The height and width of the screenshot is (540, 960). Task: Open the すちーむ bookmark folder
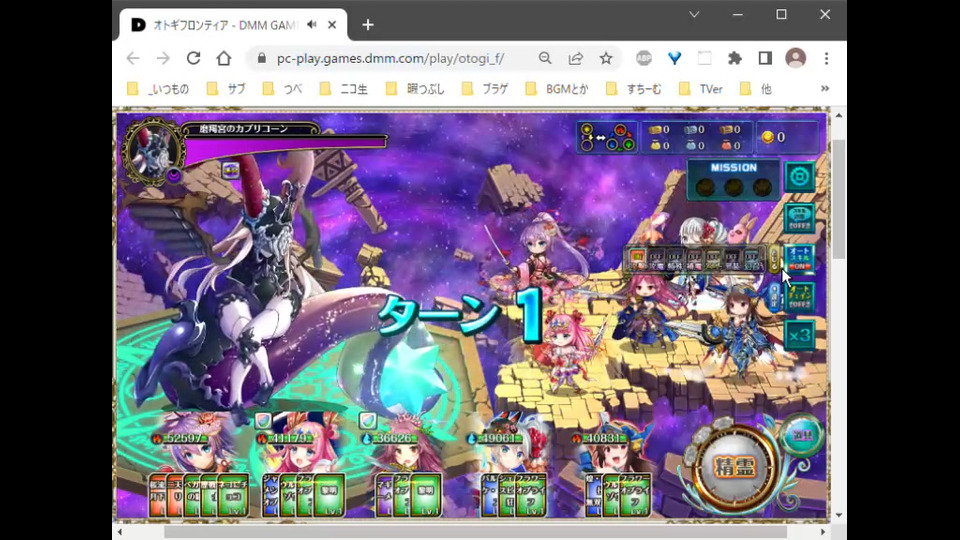tap(634, 89)
